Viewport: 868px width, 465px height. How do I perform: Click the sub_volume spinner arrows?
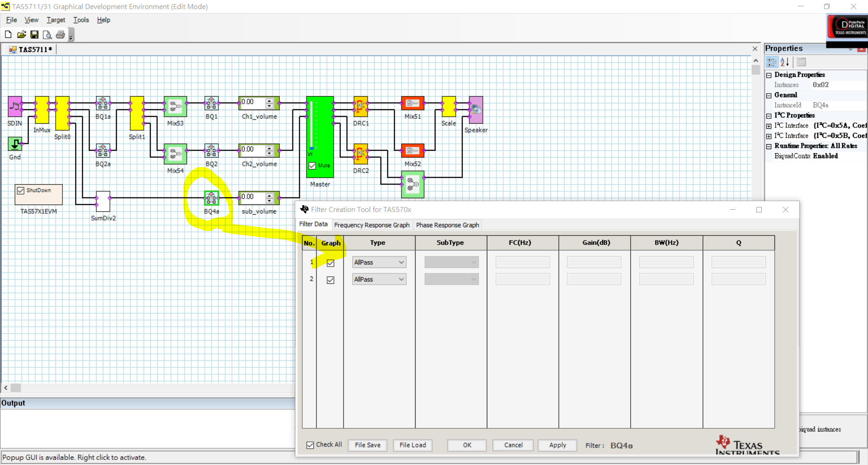point(269,198)
